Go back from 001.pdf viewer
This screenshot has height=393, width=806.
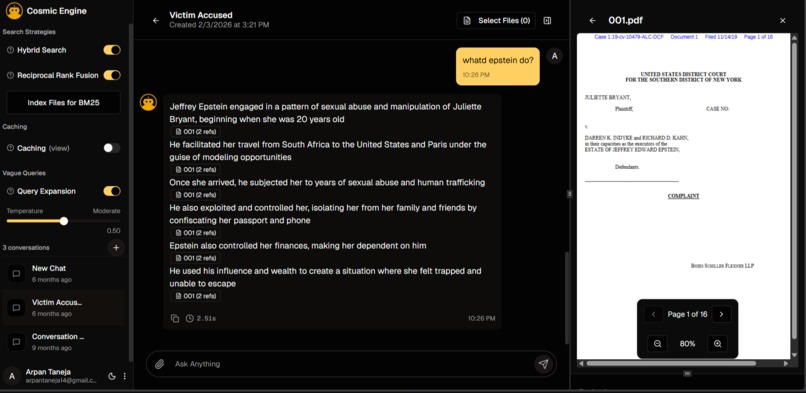tap(592, 21)
